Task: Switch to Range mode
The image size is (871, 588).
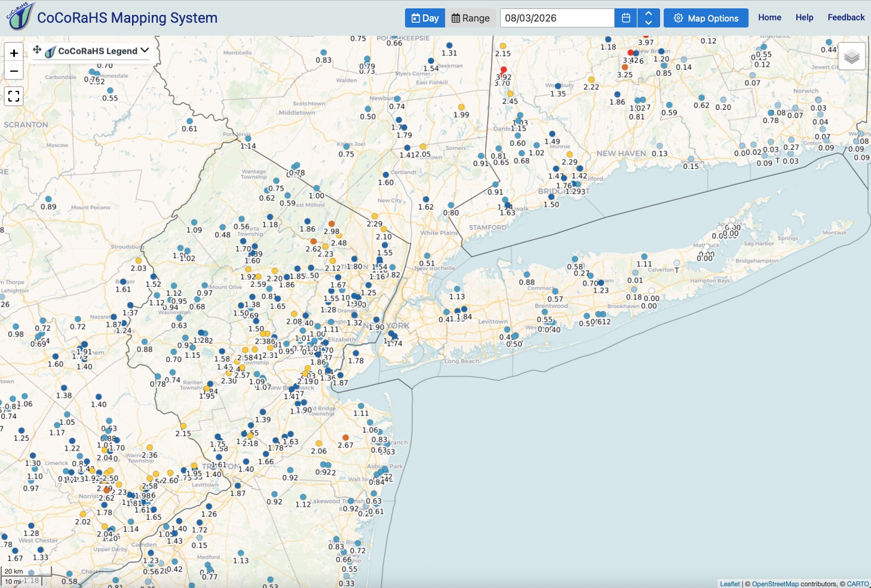Action: [471, 18]
